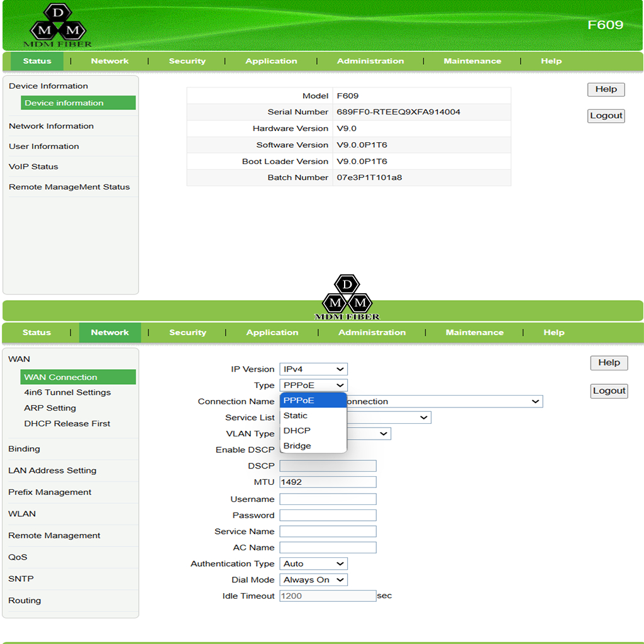644x644 pixels.
Task: Focus the MTU field showing 1492
Action: point(328,482)
